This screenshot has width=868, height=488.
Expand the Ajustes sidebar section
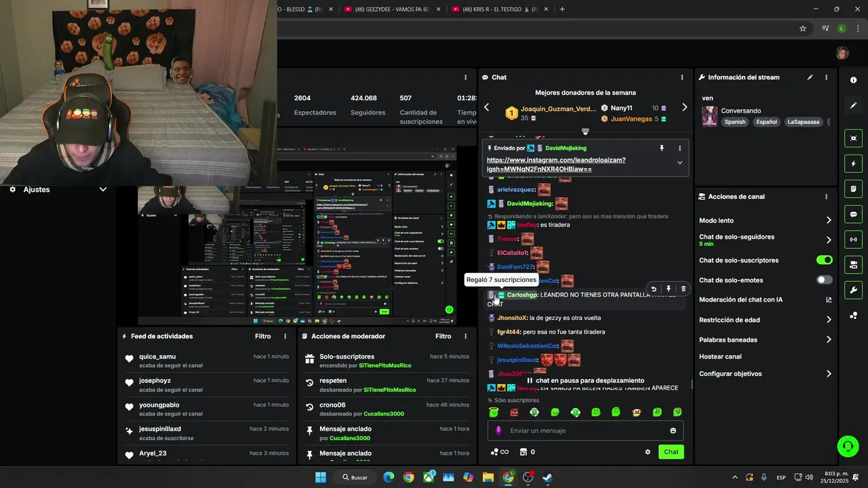(103, 190)
